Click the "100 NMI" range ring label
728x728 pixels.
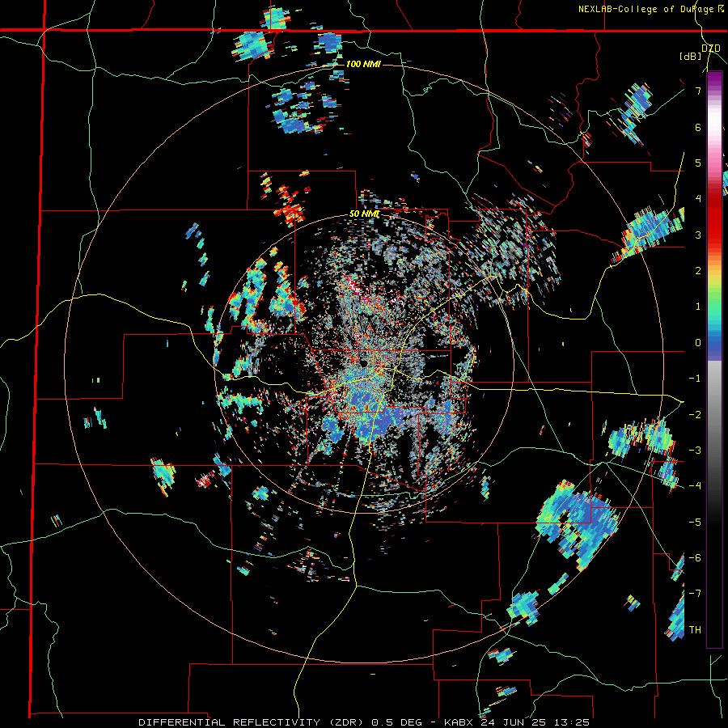click(x=363, y=64)
